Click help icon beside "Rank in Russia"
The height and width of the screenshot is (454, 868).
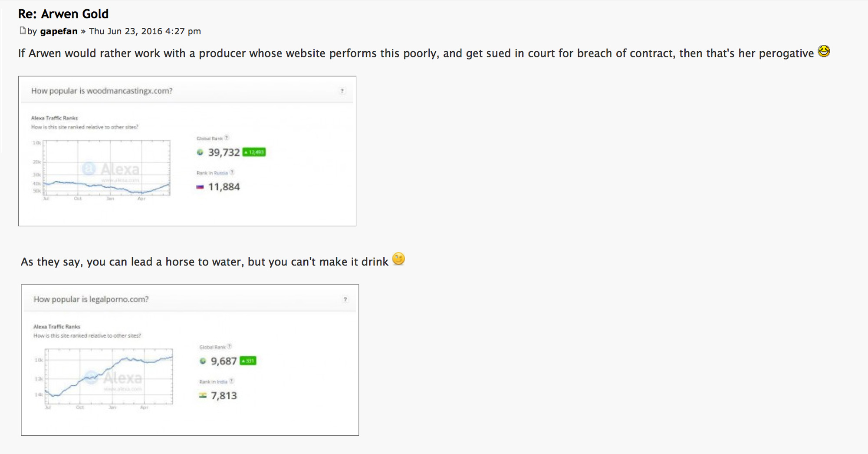click(232, 172)
